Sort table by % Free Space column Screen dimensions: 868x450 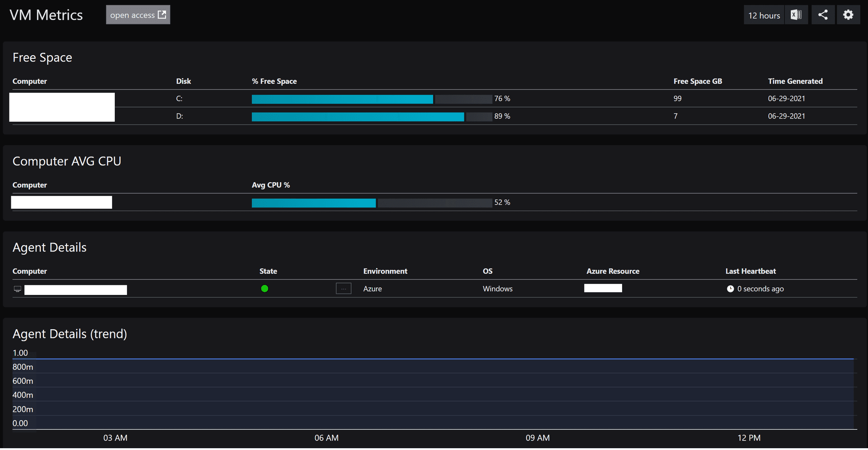click(274, 81)
